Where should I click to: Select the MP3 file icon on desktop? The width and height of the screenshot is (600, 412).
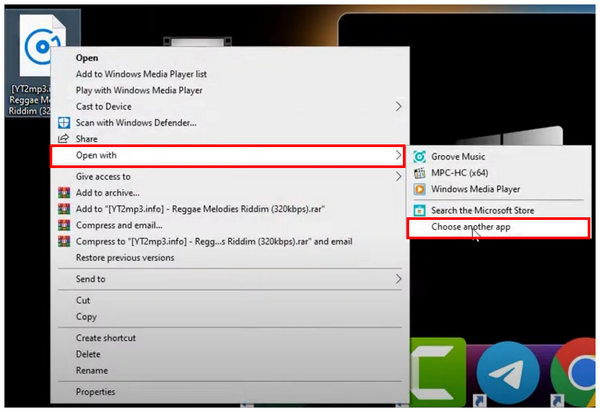coord(43,45)
